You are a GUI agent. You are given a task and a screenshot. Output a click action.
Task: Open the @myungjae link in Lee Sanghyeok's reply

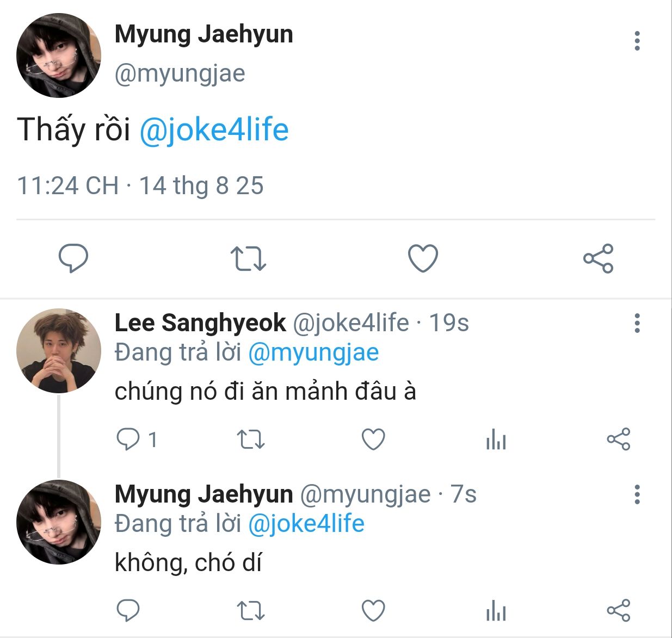[x=313, y=352]
